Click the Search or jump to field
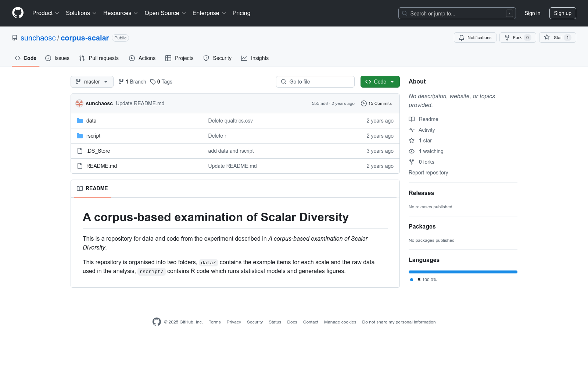This screenshot has height=368, width=588. click(457, 13)
